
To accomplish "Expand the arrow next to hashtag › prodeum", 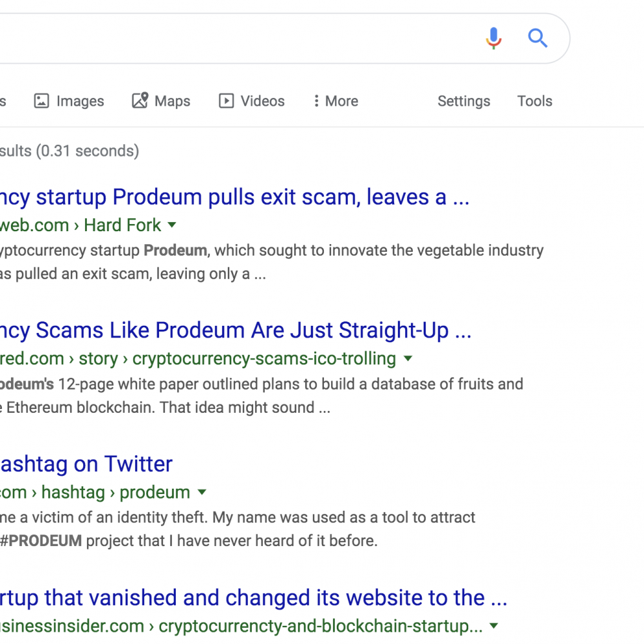I will 202,491.
